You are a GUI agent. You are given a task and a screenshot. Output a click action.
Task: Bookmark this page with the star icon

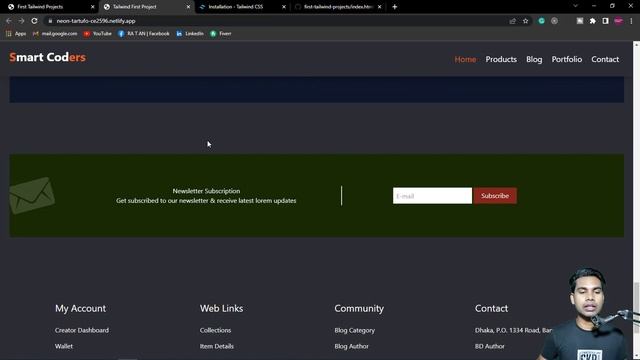pyautogui.click(x=526, y=21)
